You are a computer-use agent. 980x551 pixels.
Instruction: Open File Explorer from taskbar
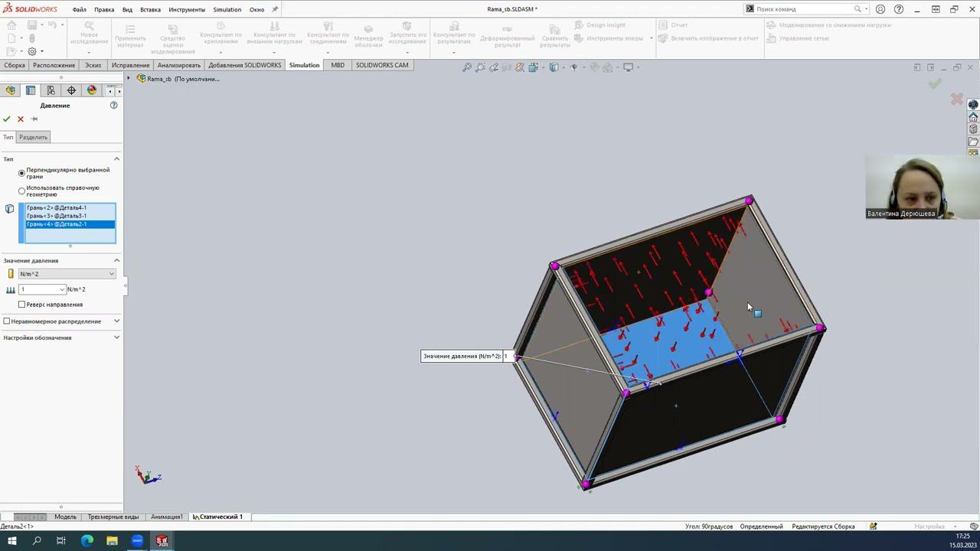pyautogui.click(x=112, y=540)
